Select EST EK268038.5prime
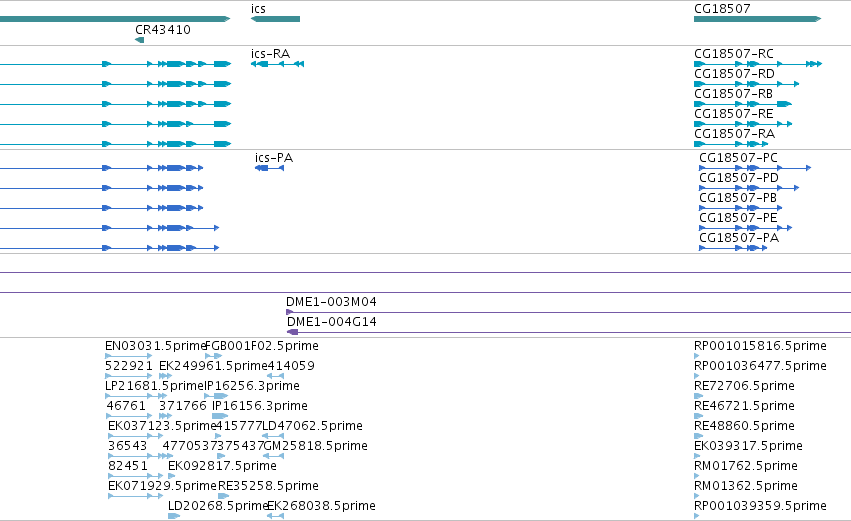The width and height of the screenshot is (851, 521). [x=276, y=516]
